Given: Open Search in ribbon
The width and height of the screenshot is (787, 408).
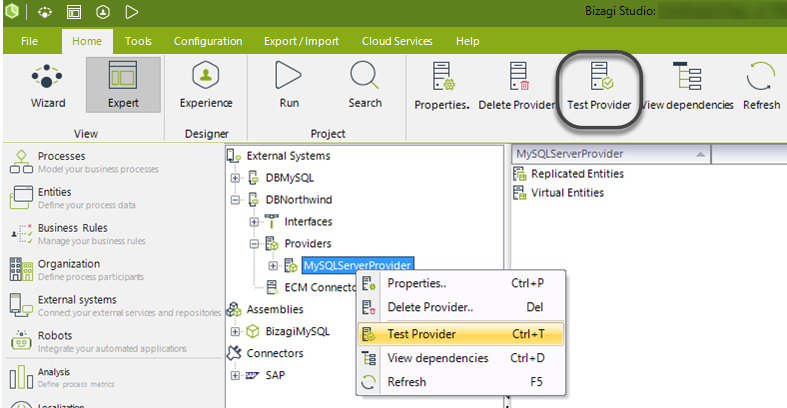Looking at the screenshot, I should pyautogui.click(x=365, y=85).
